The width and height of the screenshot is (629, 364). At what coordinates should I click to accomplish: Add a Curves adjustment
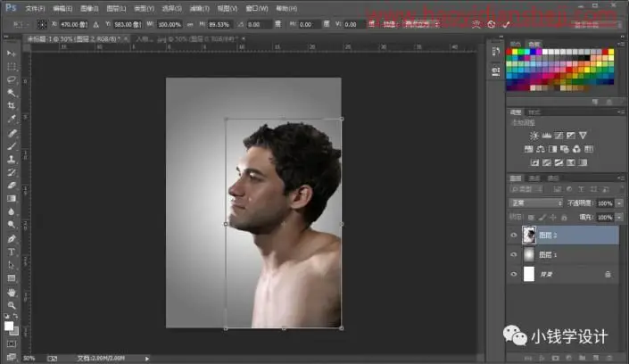point(559,136)
